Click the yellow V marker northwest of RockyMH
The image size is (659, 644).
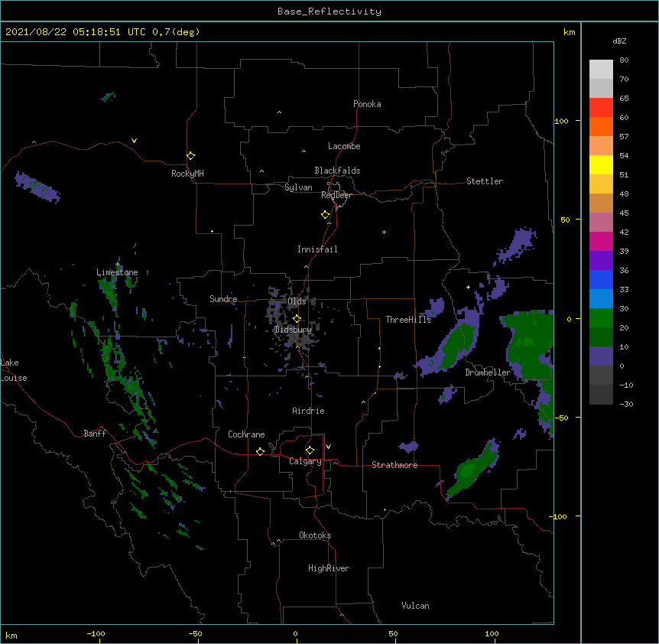pyautogui.click(x=134, y=141)
